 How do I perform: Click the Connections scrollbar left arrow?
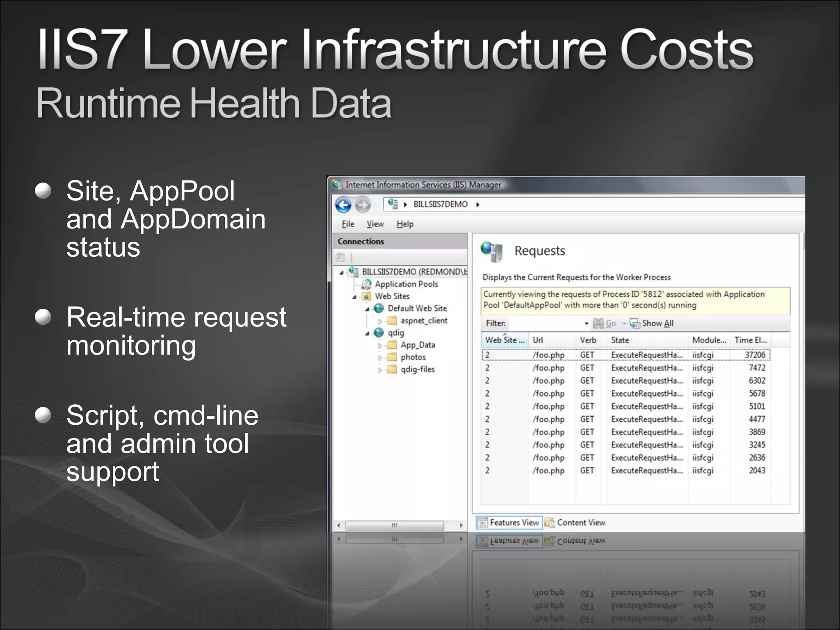coord(338,525)
